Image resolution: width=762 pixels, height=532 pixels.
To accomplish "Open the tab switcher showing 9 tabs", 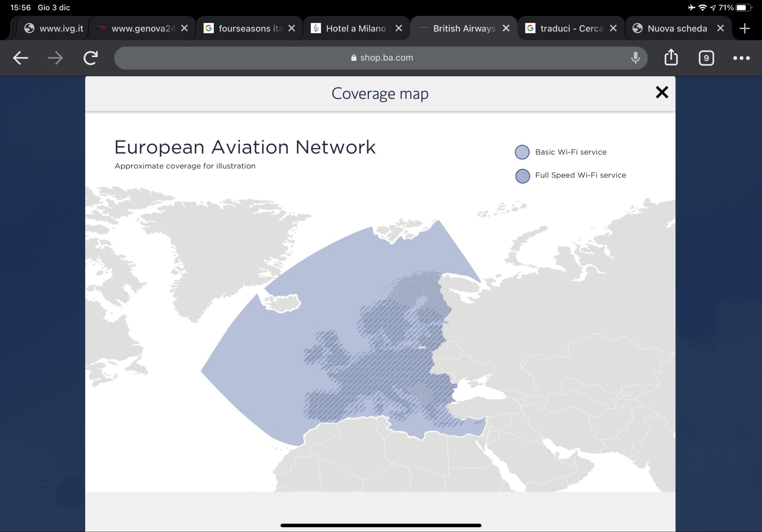I will pos(706,58).
